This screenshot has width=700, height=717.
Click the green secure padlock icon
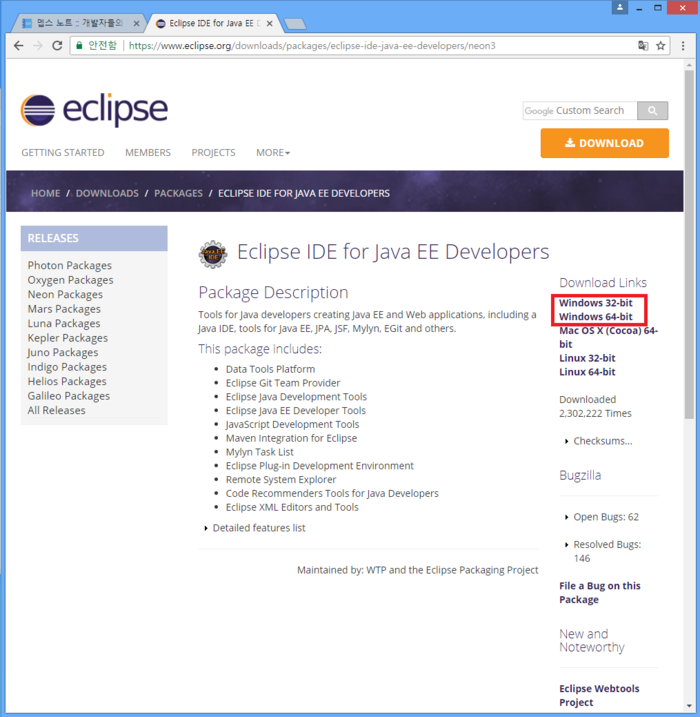click(79, 45)
